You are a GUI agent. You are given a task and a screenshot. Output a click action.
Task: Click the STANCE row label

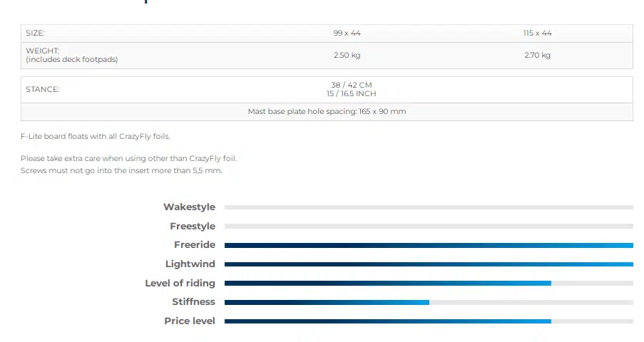pyautogui.click(x=43, y=90)
